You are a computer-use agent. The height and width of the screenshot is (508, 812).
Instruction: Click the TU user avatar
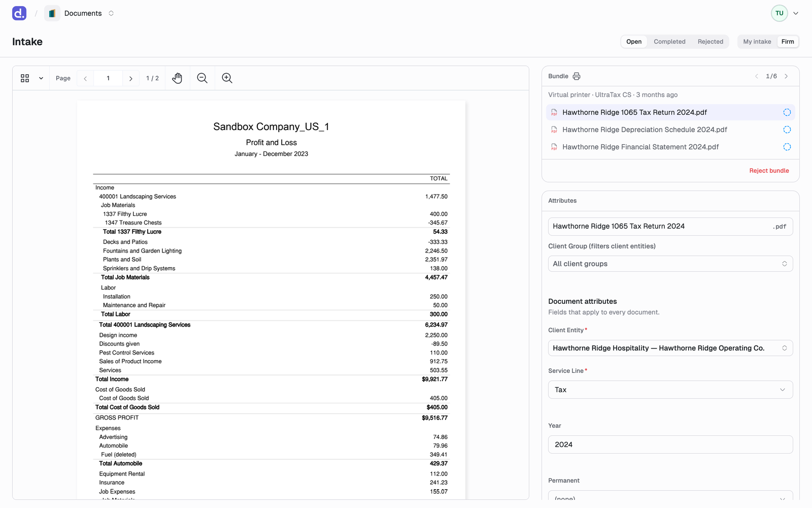(x=780, y=13)
